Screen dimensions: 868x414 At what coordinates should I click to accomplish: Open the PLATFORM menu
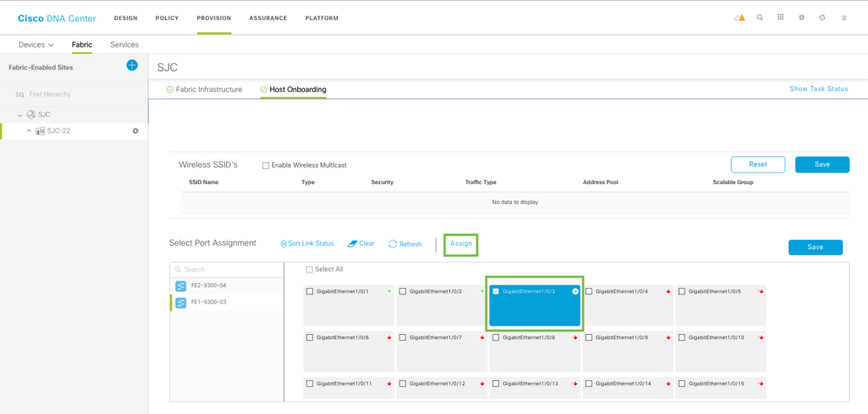click(321, 18)
